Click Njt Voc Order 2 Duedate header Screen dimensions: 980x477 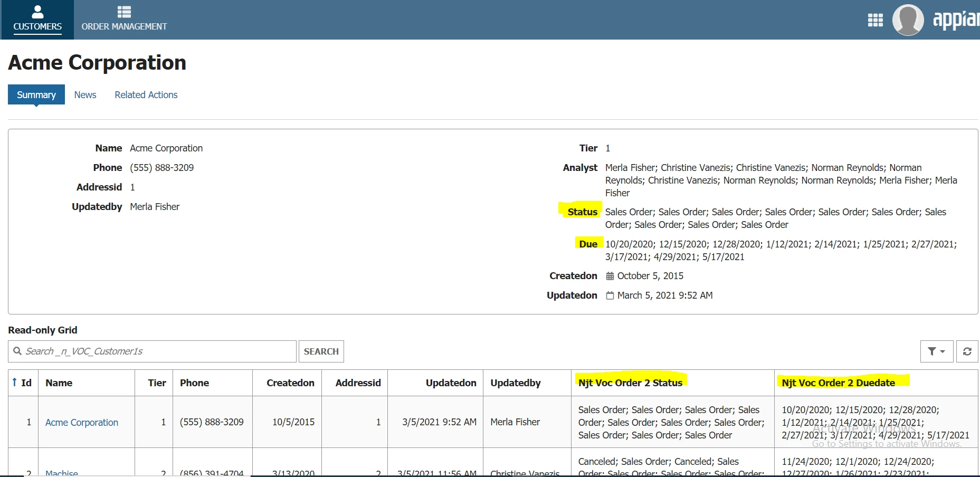[x=838, y=383]
